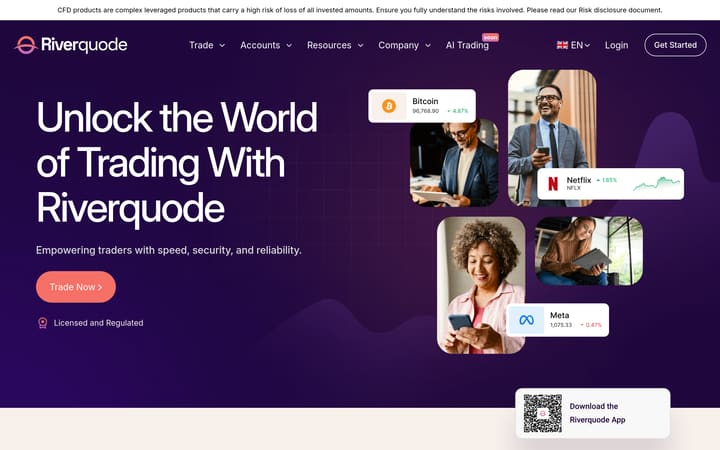
Task: Click the Bitcoin coin icon
Action: (389, 106)
